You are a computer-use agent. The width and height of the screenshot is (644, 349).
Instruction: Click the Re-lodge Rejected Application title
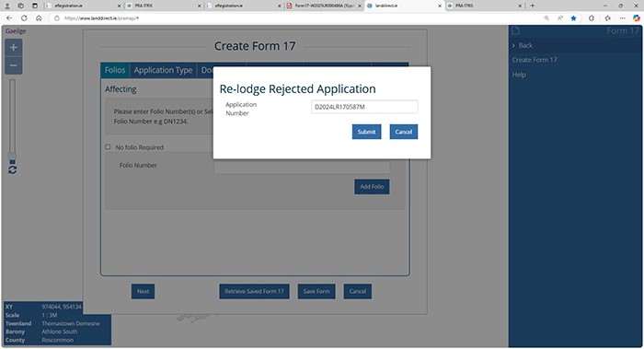point(298,88)
